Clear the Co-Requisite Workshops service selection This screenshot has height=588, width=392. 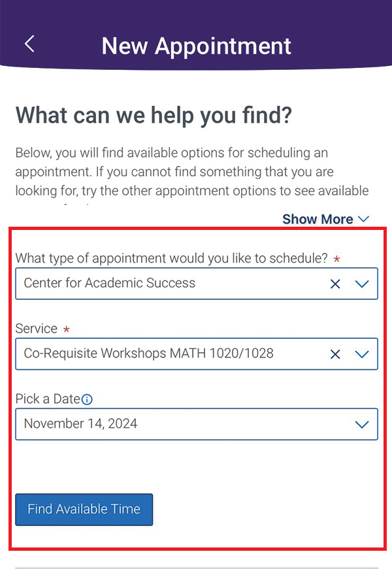(335, 354)
